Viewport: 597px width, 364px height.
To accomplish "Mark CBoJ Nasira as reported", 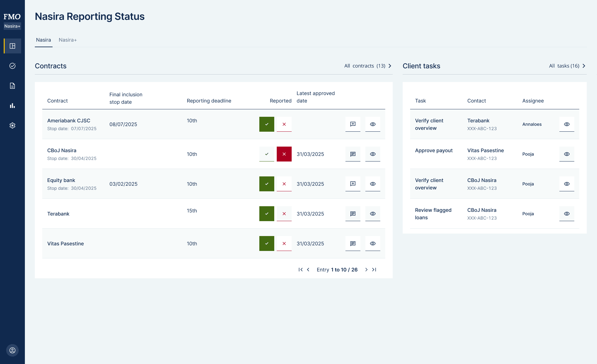I will pos(266,154).
